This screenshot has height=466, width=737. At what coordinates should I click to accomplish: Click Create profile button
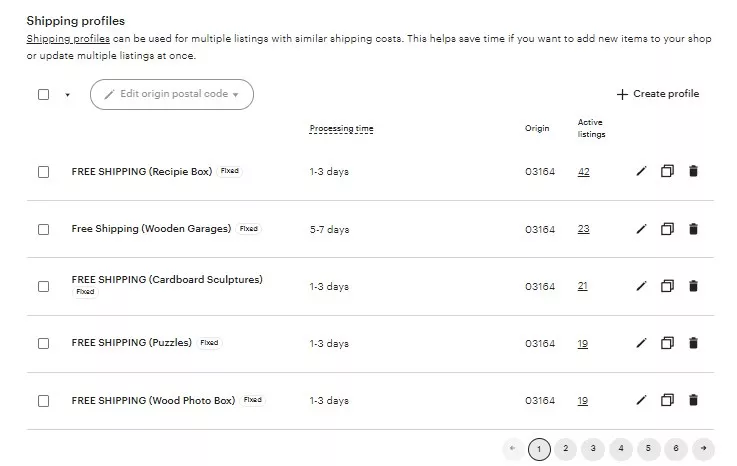pyautogui.click(x=658, y=94)
